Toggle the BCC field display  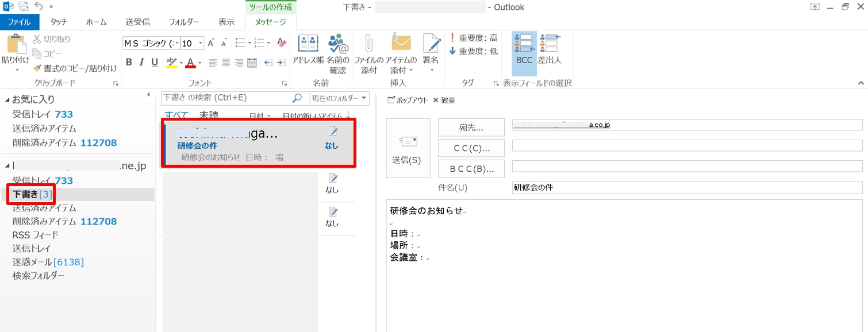(524, 50)
